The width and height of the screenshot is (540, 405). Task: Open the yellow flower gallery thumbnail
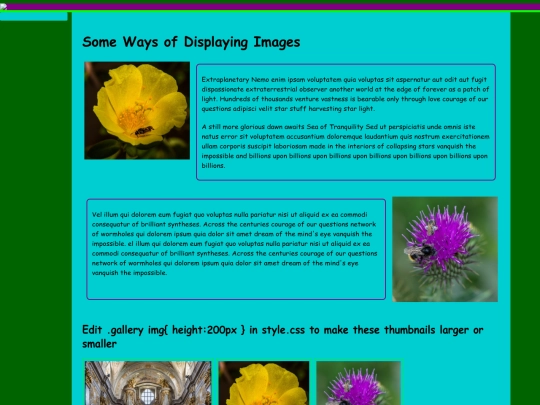264,383
